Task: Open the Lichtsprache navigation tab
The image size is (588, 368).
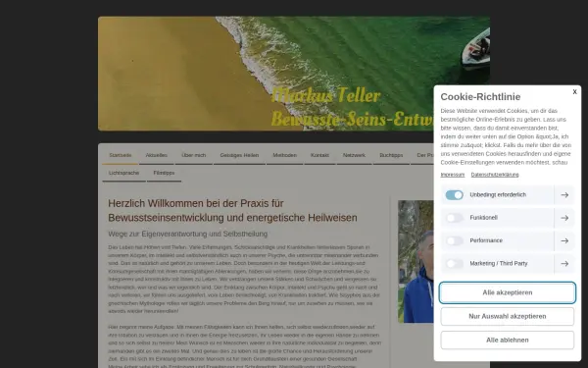Action: point(123,173)
